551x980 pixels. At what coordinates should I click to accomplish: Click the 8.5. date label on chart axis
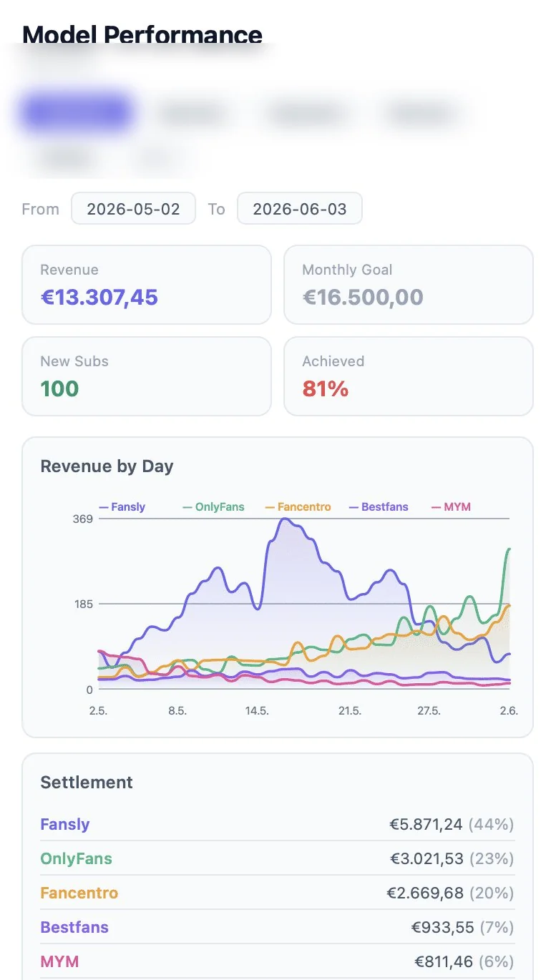[x=177, y=711]
